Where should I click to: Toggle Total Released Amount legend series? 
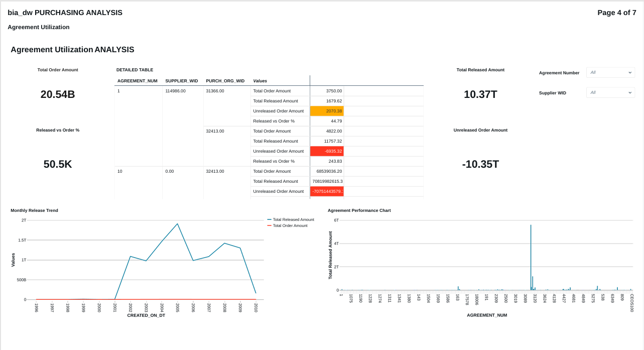tap(293, 219)
